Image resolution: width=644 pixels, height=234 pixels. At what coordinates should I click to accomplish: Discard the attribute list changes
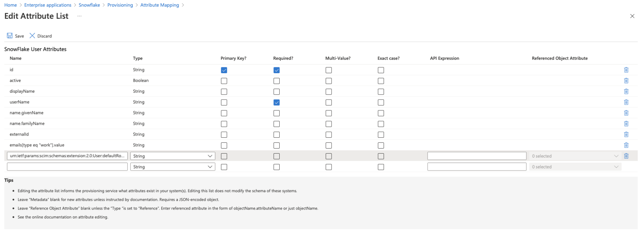pos(40,36)
